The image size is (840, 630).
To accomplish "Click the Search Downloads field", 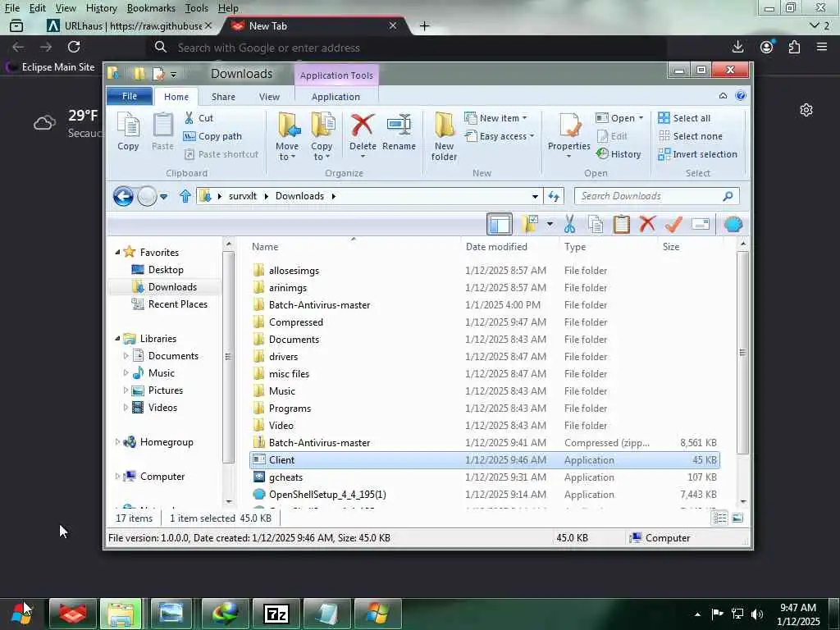I will coord(657,196).
